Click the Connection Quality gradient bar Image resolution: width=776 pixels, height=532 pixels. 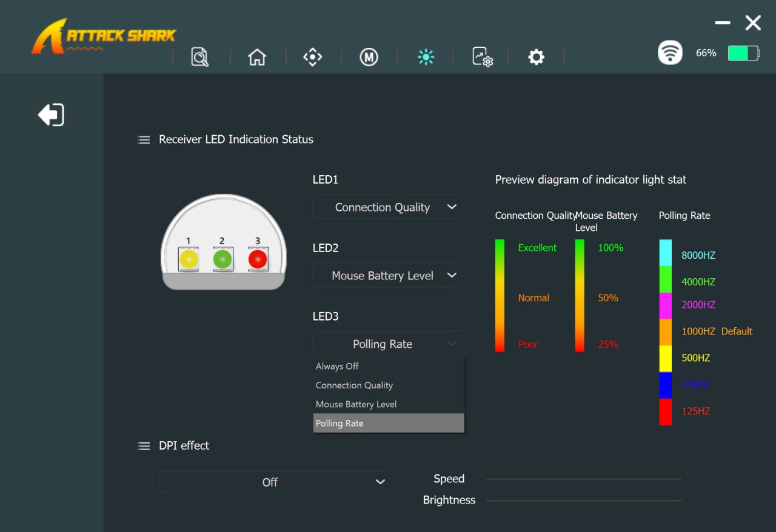point(500,296)
